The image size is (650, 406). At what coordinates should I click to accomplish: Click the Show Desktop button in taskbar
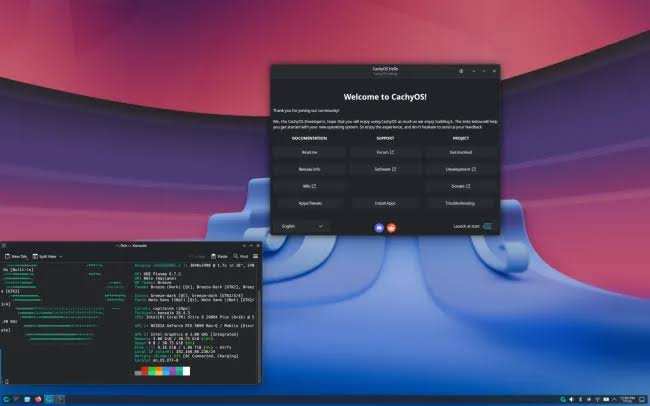pos(643,399)
